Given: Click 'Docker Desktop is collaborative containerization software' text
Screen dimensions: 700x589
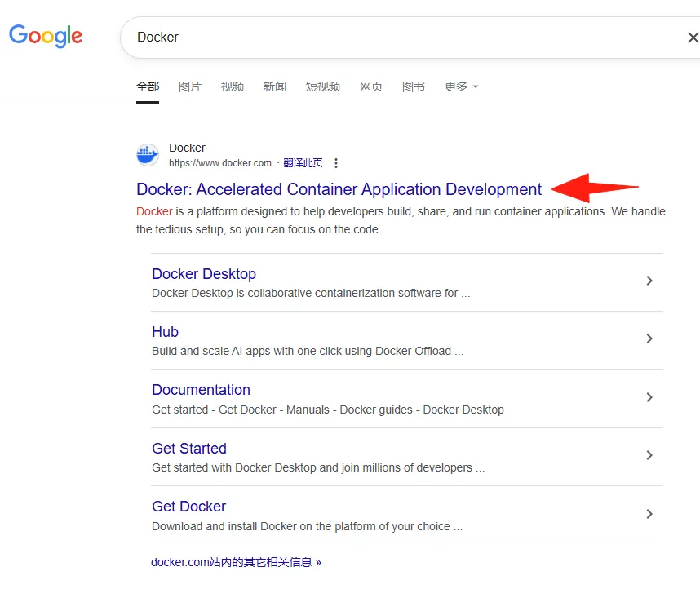Looking at the screenshot, I should [311, 294].
